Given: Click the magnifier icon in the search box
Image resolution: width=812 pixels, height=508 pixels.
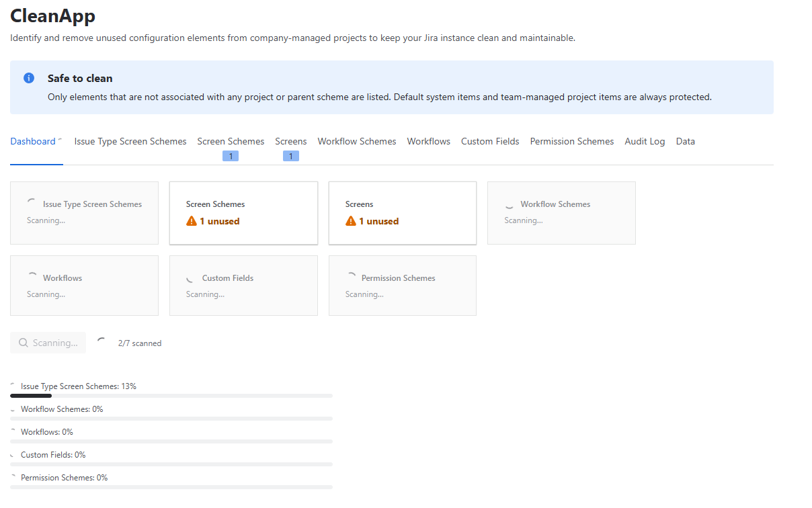Looking at the screenshot, I should (22, 343).
